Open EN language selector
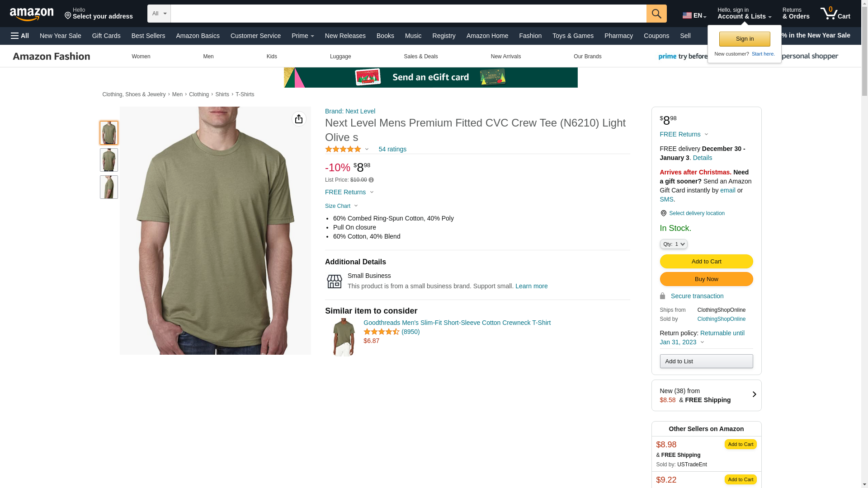The height and width of the screenshot is (488, 868). coord(694,15)
